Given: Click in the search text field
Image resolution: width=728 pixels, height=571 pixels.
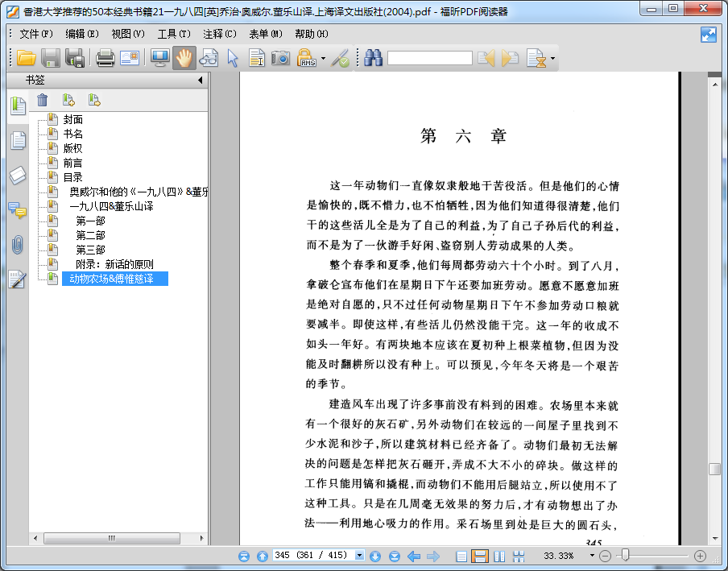Looking at the screenshot, I should pyautogui.click(x=429, y=59).
